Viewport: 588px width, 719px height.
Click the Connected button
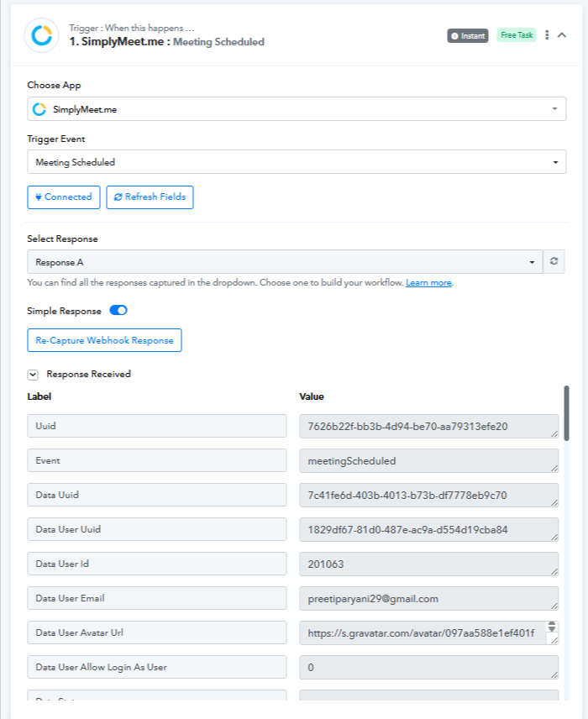64,197
